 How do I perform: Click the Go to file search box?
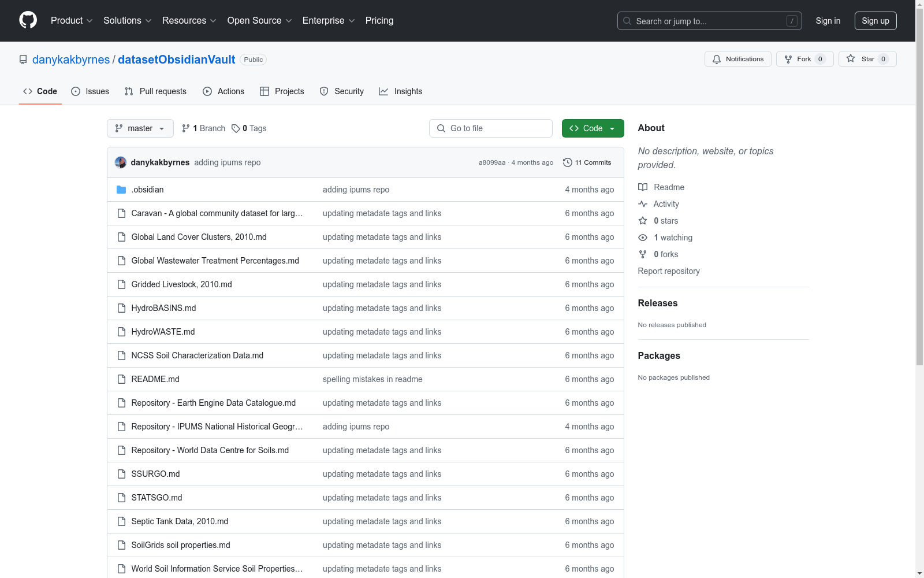pyautogui.click(x=491, y=128)
